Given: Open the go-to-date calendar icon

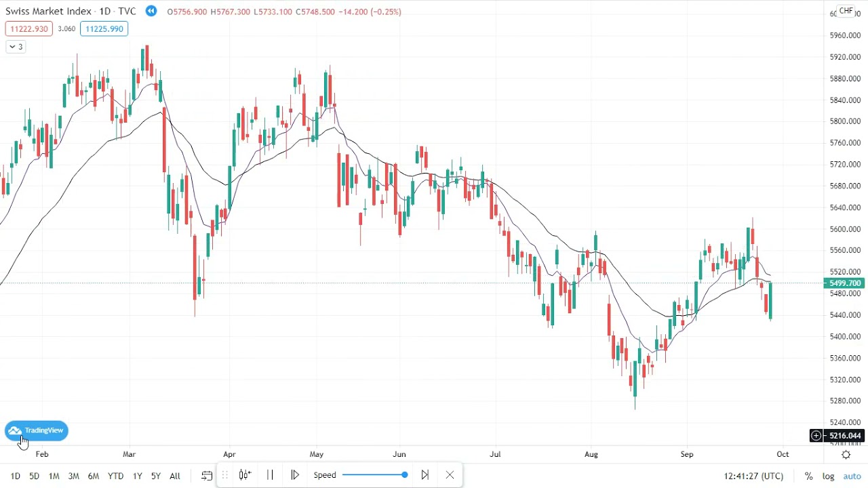Looking at the screenshot, I should pyautogui.click(x=207, y=476).
